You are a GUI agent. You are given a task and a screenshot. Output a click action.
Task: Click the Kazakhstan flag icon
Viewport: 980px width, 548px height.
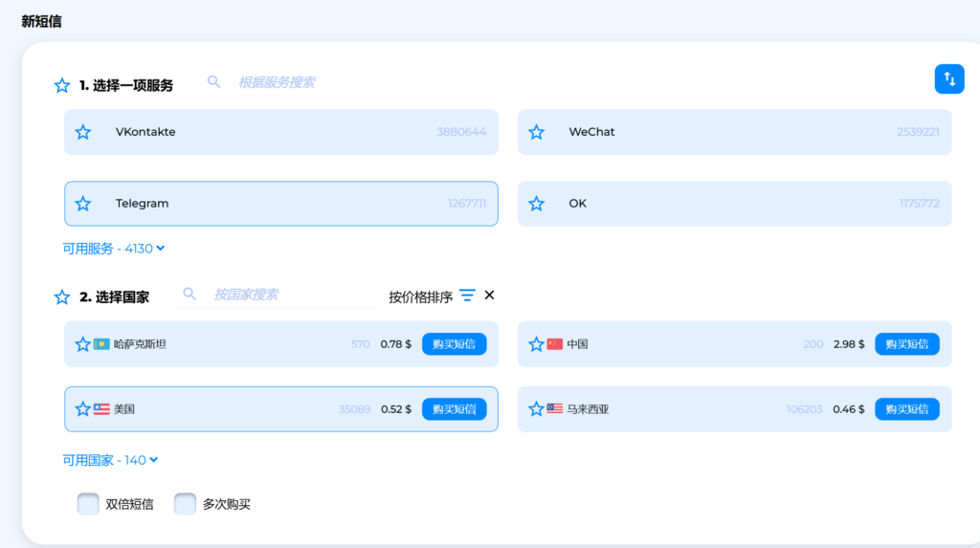101,344
